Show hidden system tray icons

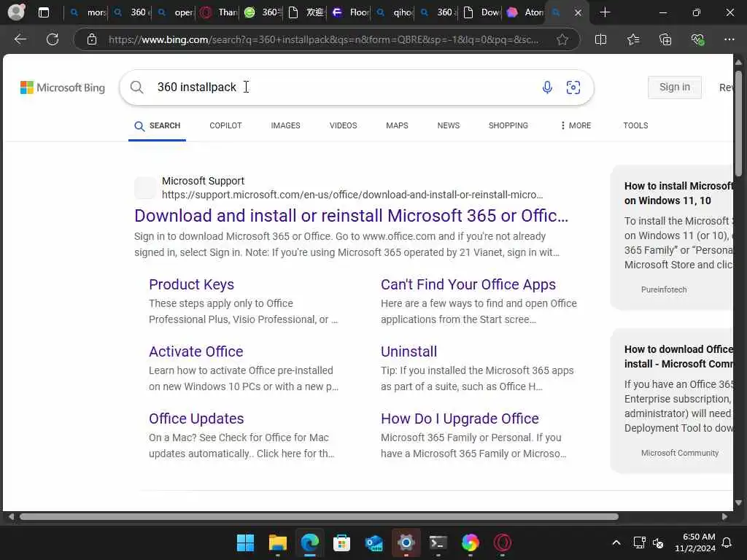[x=616, y=542]
